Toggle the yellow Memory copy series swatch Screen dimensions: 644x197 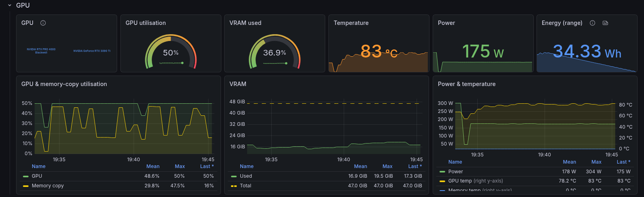[x=26, y=186]
